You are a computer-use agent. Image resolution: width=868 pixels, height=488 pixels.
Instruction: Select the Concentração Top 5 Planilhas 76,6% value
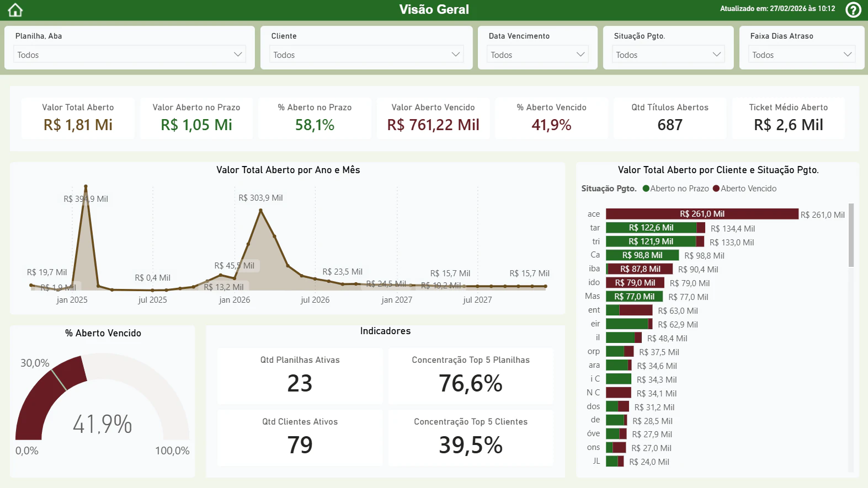(471, 383)
